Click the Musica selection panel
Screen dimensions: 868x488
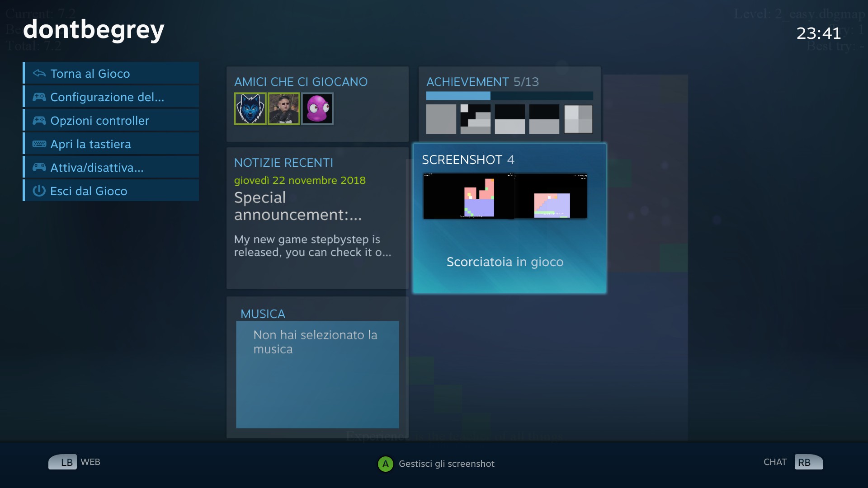pos(317,374)
